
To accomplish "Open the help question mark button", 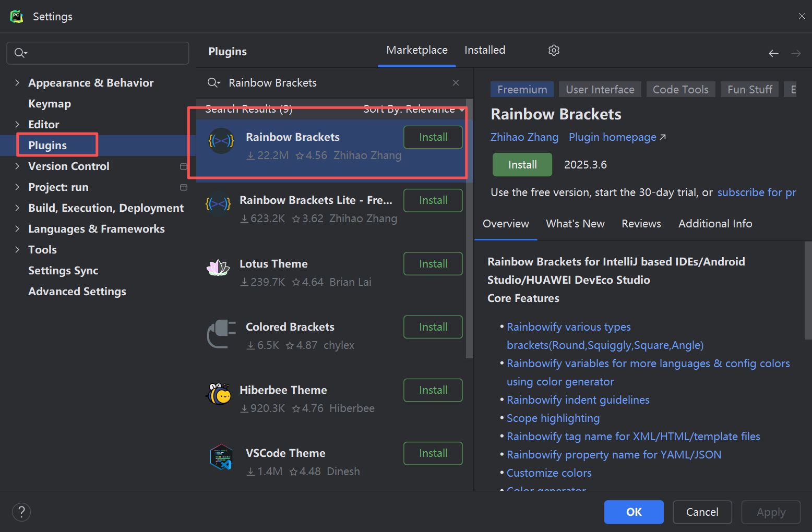I will pos(21,512).
